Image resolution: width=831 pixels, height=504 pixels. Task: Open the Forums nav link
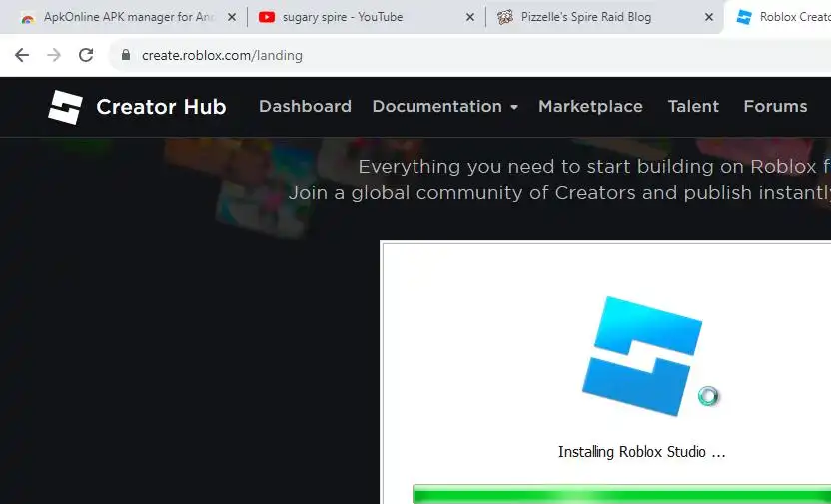tap(775, 107)
